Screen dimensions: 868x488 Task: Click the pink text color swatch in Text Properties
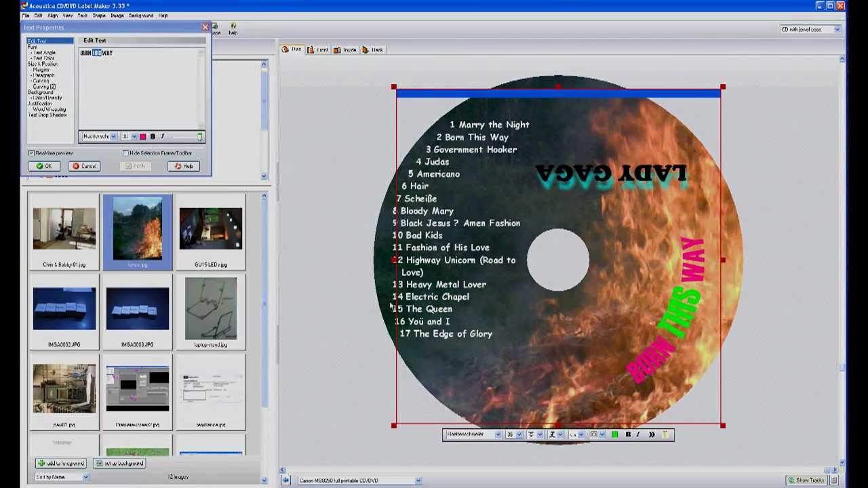(142, 136)
